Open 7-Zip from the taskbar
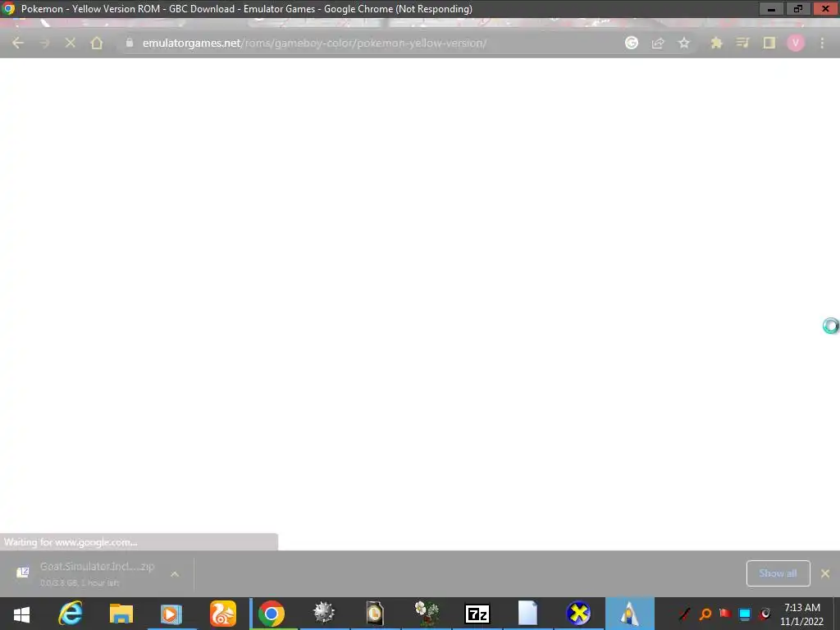This screenshot has height=630, width=840. 477,614
